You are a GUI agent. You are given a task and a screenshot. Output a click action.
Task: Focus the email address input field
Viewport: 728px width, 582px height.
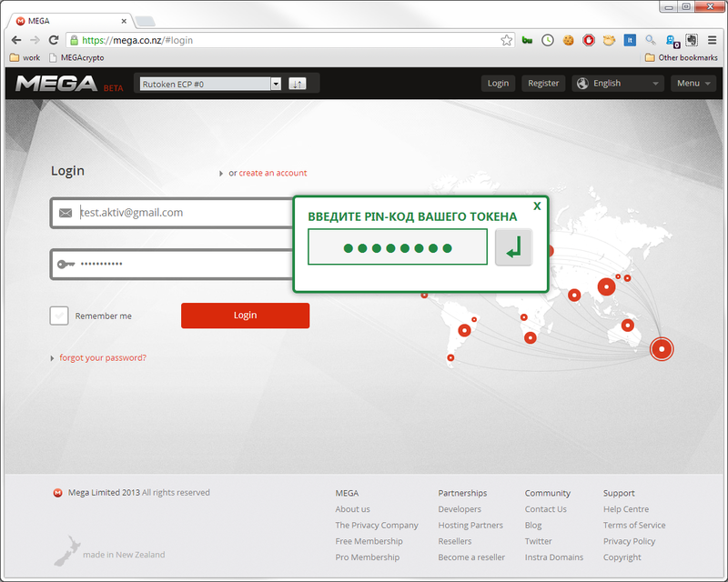pyautogui.click(x=172, y=213)
